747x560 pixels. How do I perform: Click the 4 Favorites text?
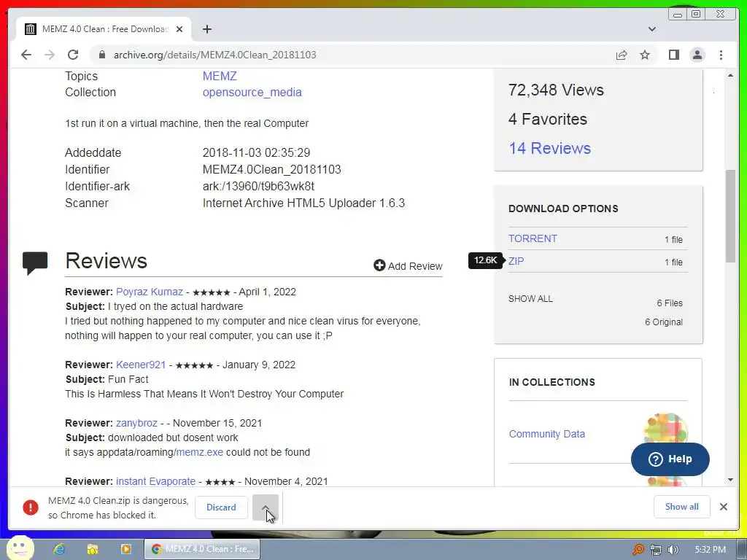pos(548,119)
